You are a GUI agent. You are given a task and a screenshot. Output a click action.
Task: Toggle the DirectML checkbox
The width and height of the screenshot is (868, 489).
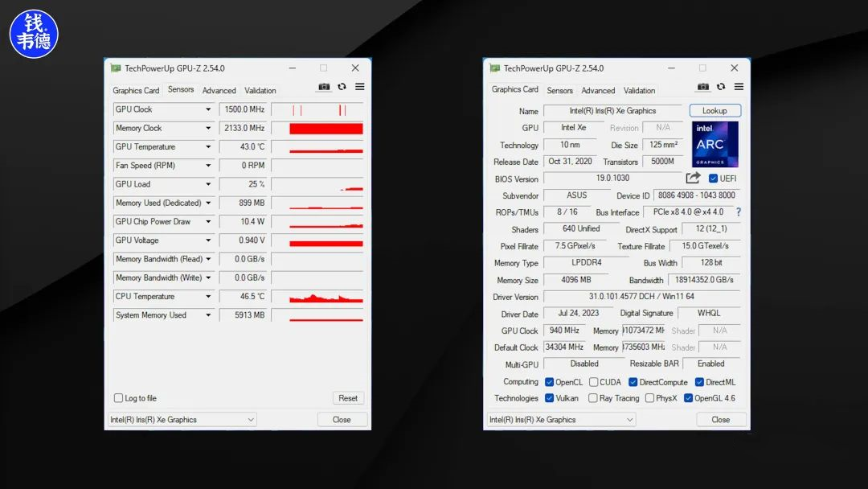click(x=699, y=382)
